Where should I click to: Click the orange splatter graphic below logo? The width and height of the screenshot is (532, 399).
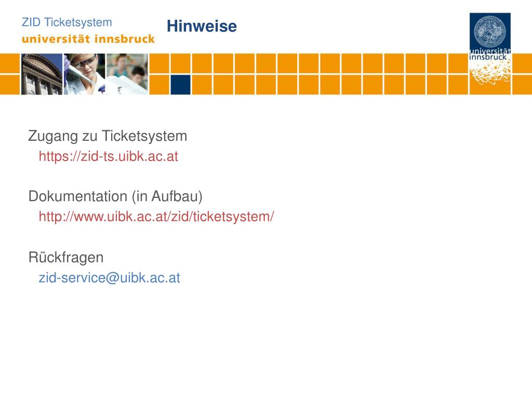coord(490,74)
